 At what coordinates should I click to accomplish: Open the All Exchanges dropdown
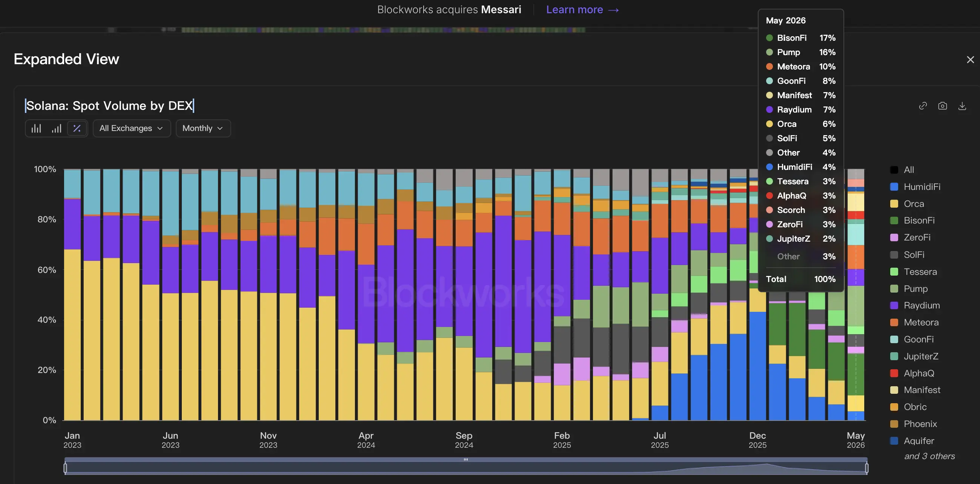tap(132, 128)
